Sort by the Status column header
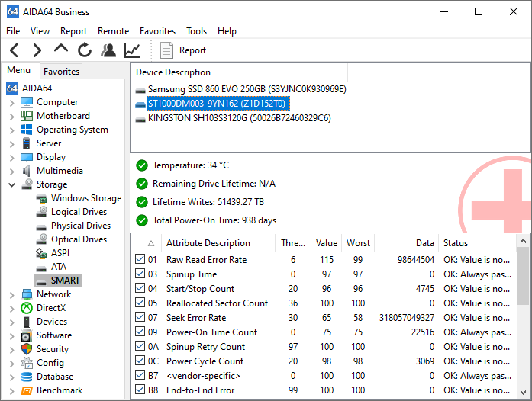 pos(477,243)
